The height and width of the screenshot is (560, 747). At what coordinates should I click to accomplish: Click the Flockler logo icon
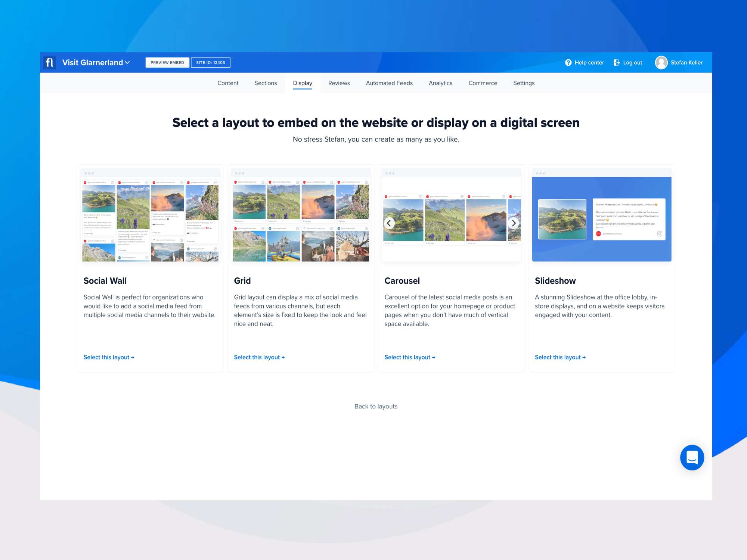click(x=49, y=62)
